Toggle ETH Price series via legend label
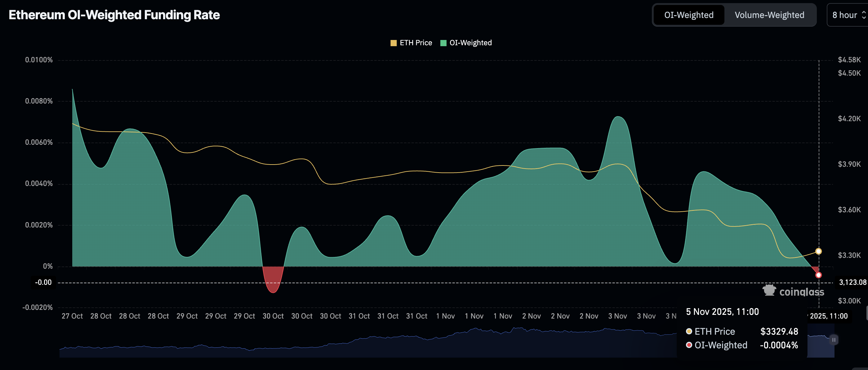 pos(416,43)
